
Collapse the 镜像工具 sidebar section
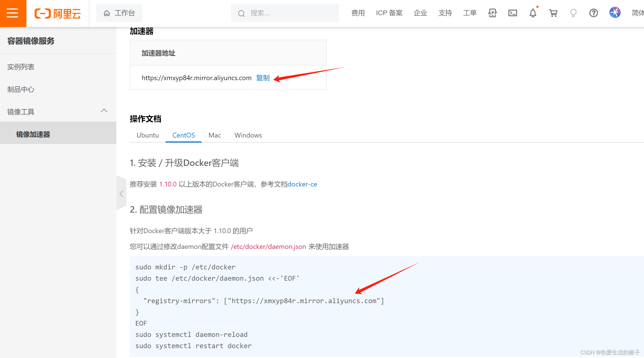pyautogui.click(x=104, y=111)
